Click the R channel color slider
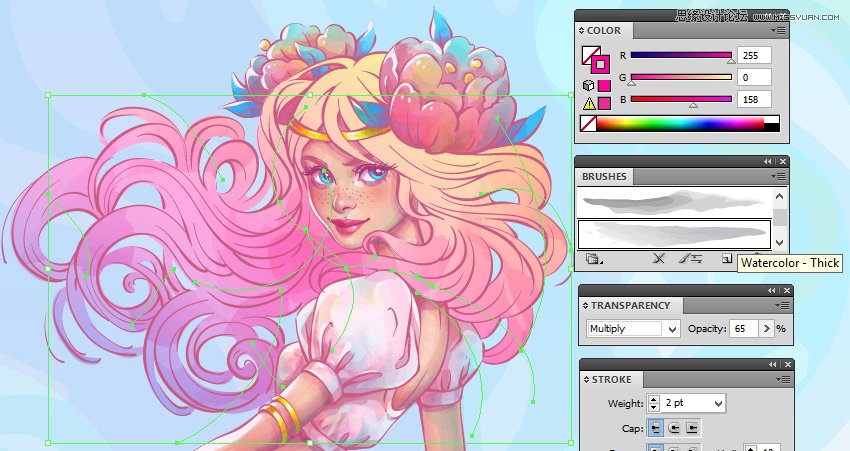 (681, 55)
